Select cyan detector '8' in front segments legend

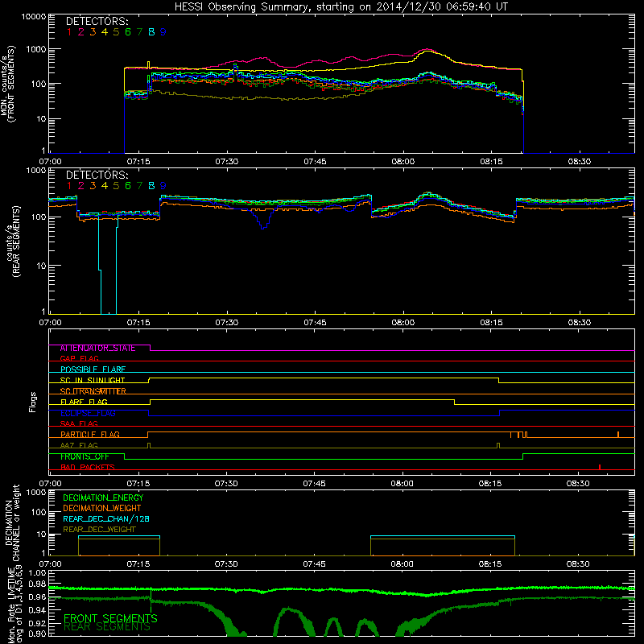coord(151,32)
